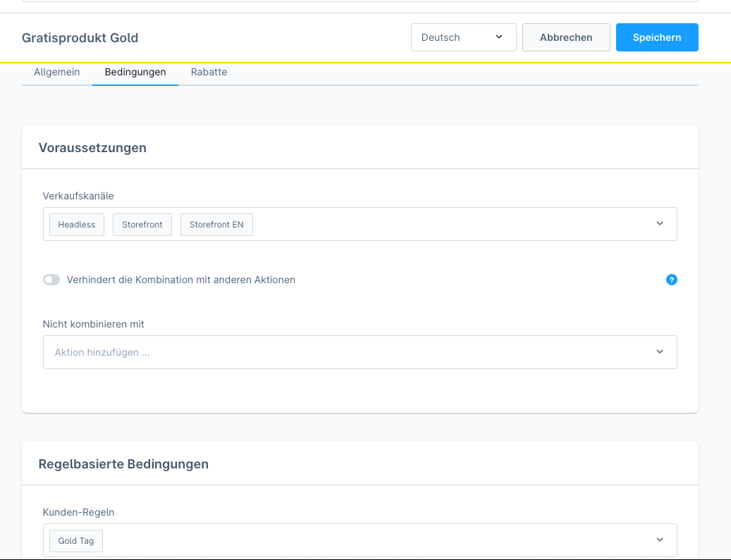Viewport: 731px width, 560px height.
Task: Click the chevron in the Deutsch language selector
Action: (x=499, y=37)
